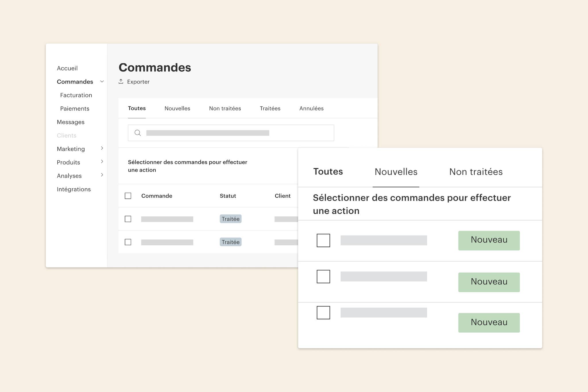
Task: Check the second Traitée order row
Action: point(128,242)
